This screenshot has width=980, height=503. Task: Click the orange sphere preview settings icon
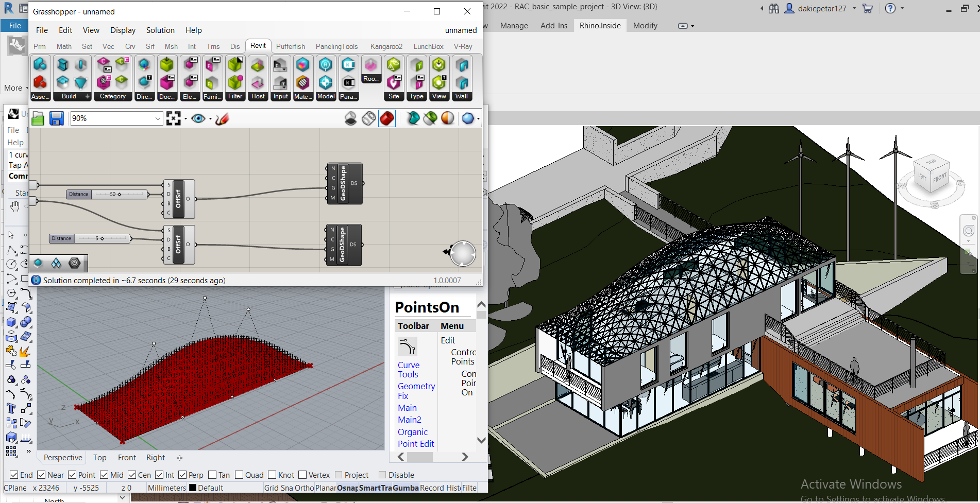click(448, 118)
